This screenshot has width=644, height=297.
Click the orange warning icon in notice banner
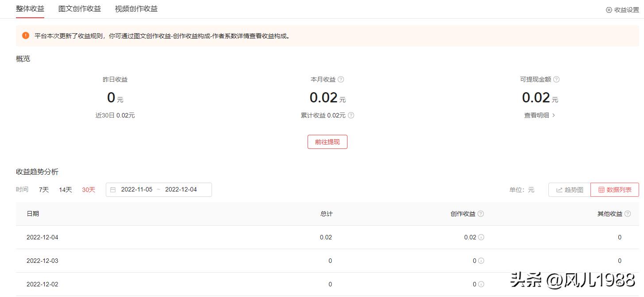[25, 35]
